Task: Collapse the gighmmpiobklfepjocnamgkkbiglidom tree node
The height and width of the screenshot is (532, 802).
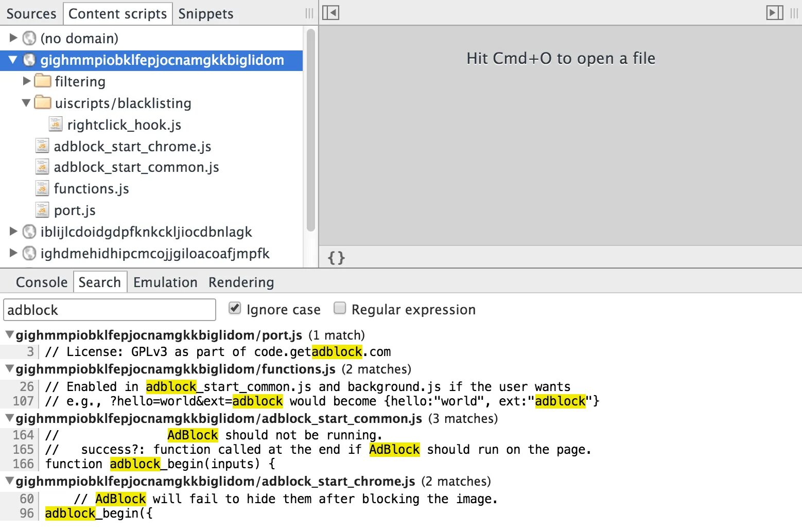Action: 13,60
